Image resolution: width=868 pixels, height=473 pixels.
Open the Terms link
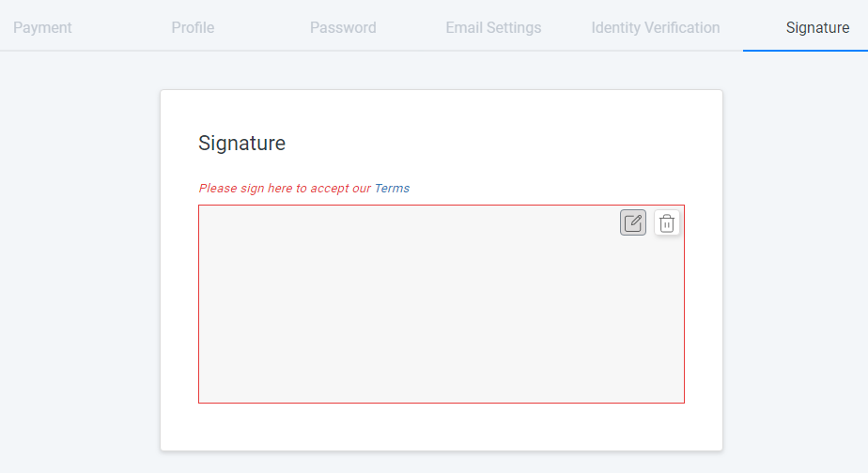point(392,188)
